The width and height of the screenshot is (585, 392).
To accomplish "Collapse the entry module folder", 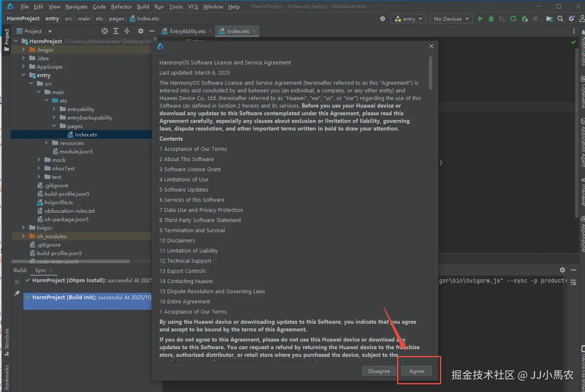I will pos(23,75).
